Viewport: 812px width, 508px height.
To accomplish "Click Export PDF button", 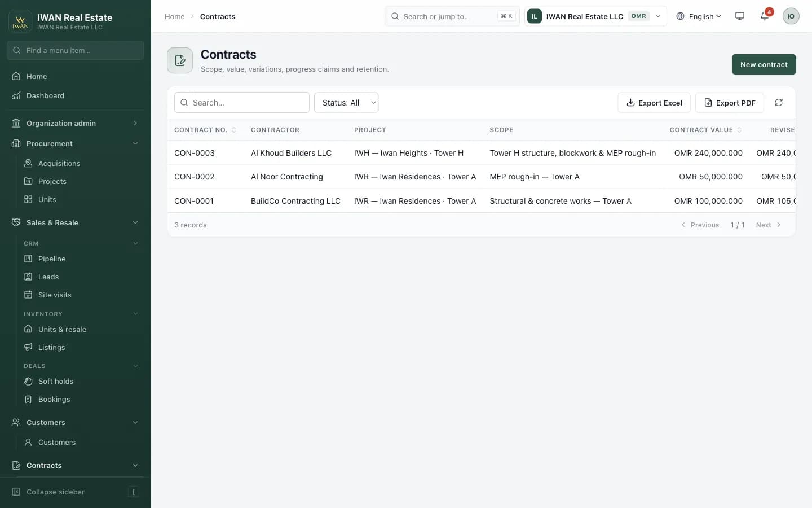I will [730, 103].
